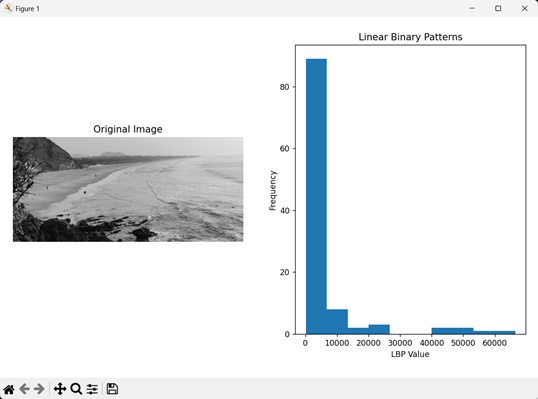Minimize the Figure 1 window
Viewport: 538px width, 399px height.
472,8
